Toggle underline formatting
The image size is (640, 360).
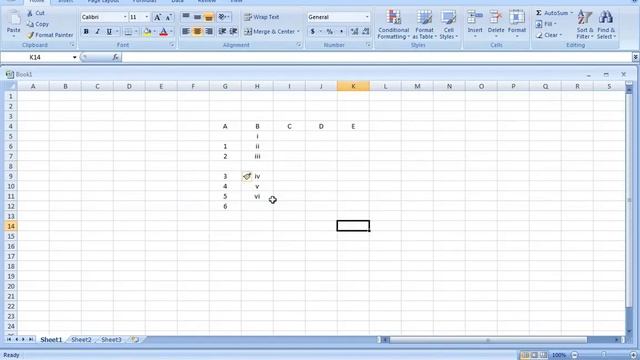tap(109, 31)
